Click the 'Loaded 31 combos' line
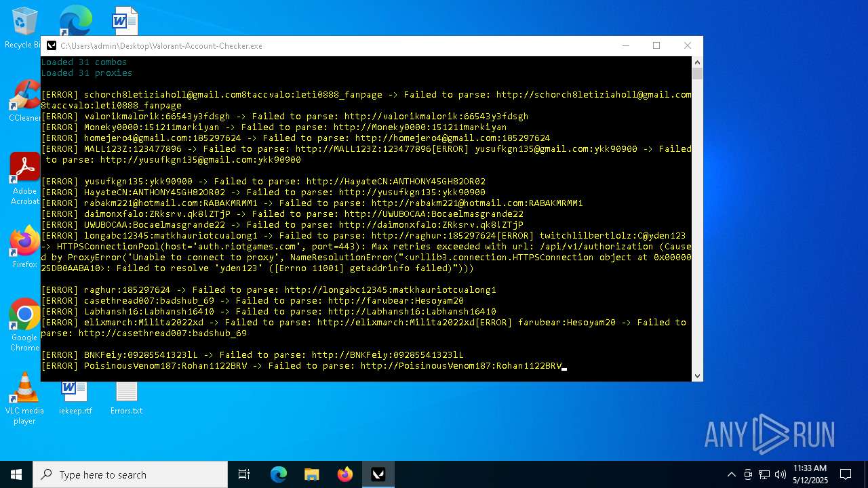Screen dimensions: 868x488 [84, 62]
